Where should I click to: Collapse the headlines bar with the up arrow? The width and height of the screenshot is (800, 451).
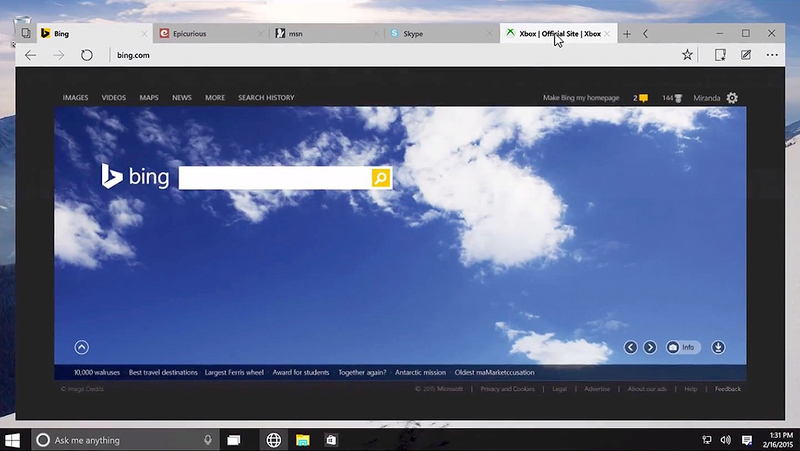click(x=82, y=347)
